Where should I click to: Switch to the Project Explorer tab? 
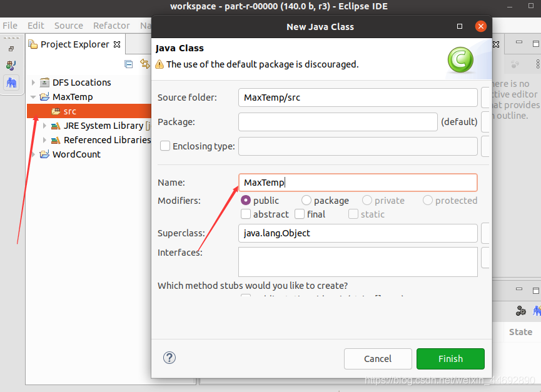75,44
